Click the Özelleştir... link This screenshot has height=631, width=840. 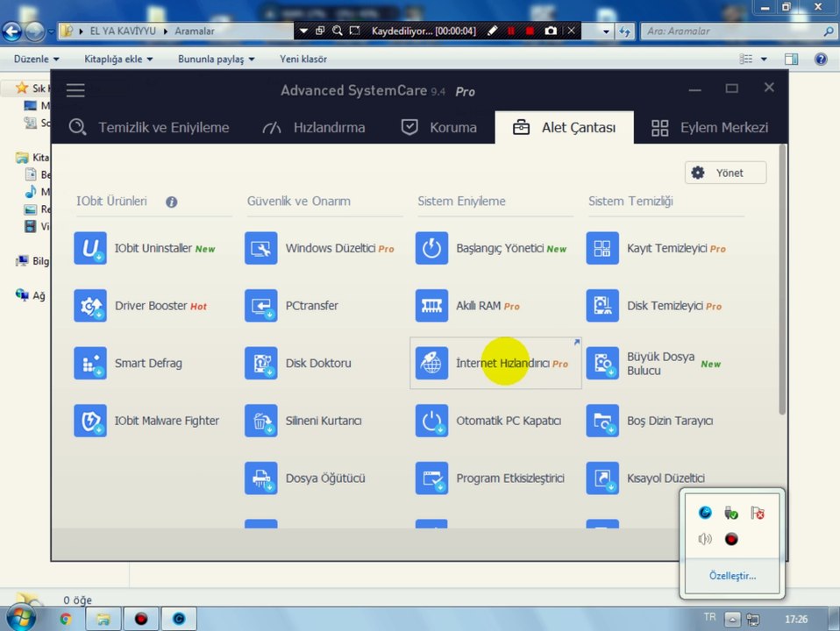pos(732,576)
